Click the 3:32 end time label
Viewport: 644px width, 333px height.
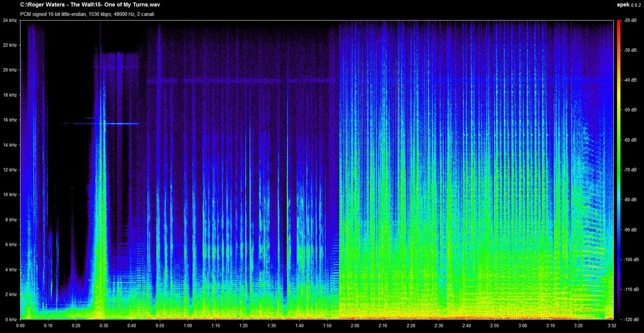[x=612, y=325]
